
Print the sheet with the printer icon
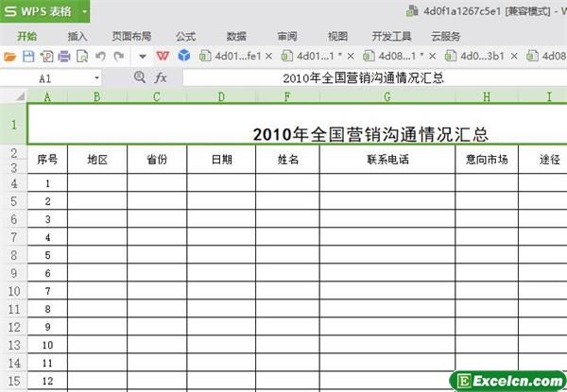pos(64,57)
